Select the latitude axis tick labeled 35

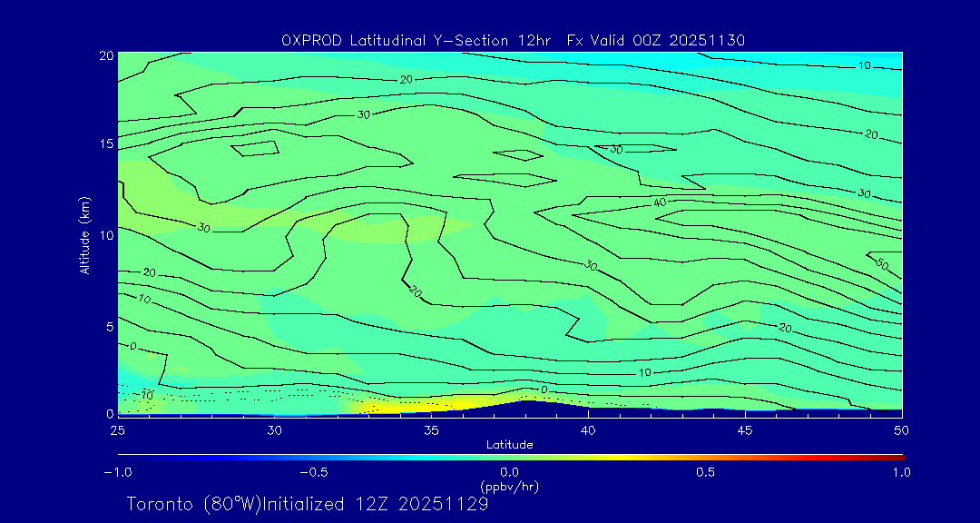(x=432, y=429)
